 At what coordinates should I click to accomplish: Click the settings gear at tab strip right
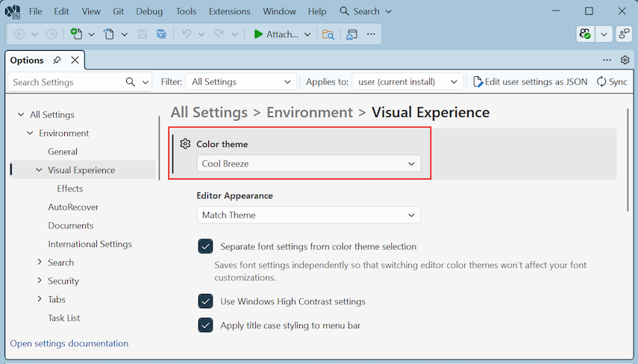(625, 60)
